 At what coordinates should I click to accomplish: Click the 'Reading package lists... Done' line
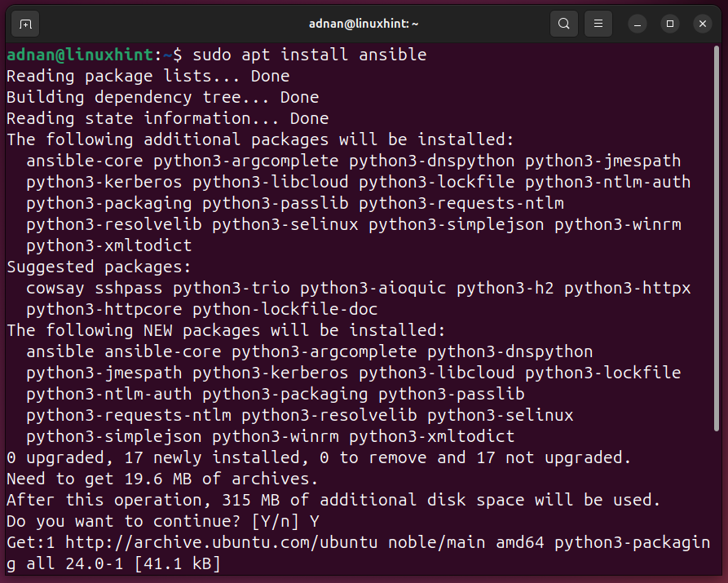pos(148,76)
